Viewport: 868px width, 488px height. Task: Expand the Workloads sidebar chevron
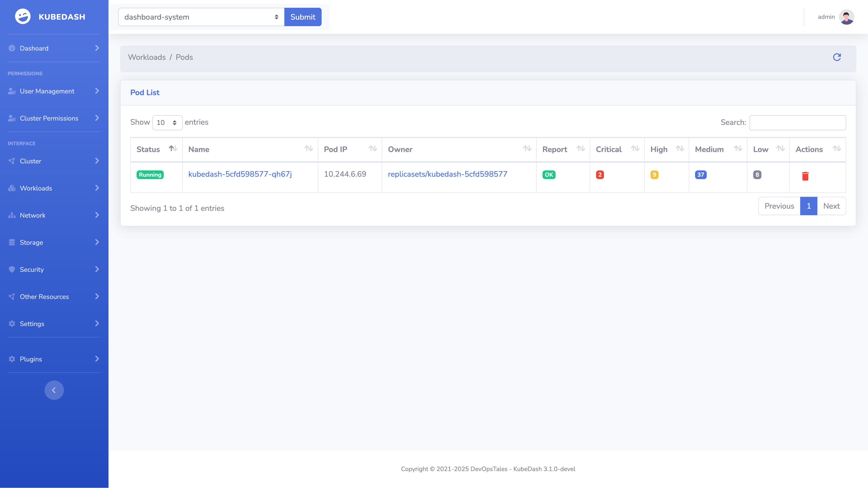[97, 188]
